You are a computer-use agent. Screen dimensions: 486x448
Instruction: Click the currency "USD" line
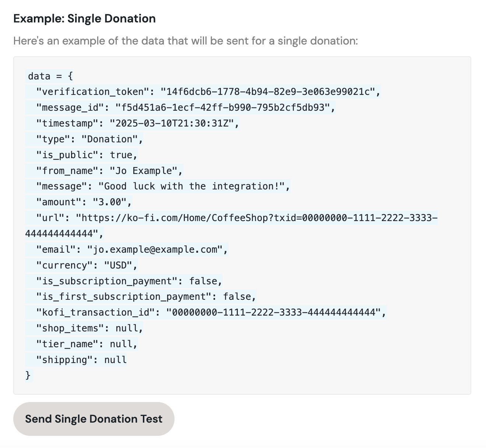tap(87, 265)
